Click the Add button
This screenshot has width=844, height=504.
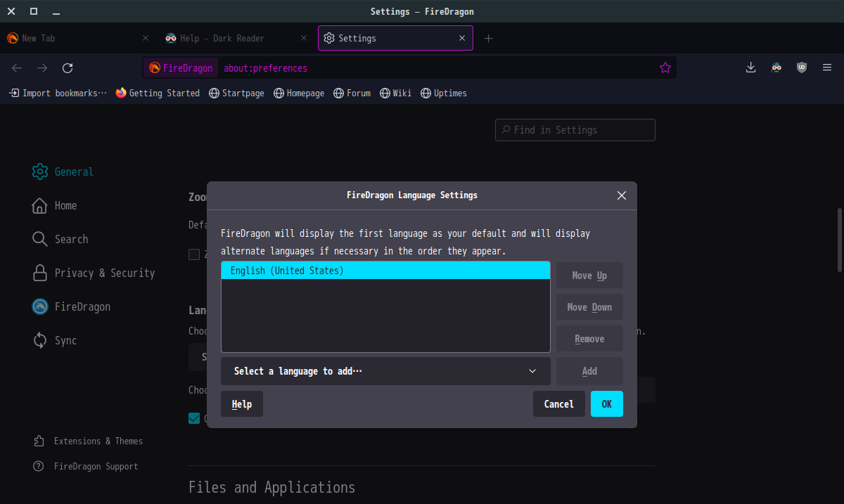tap(589, 371)
